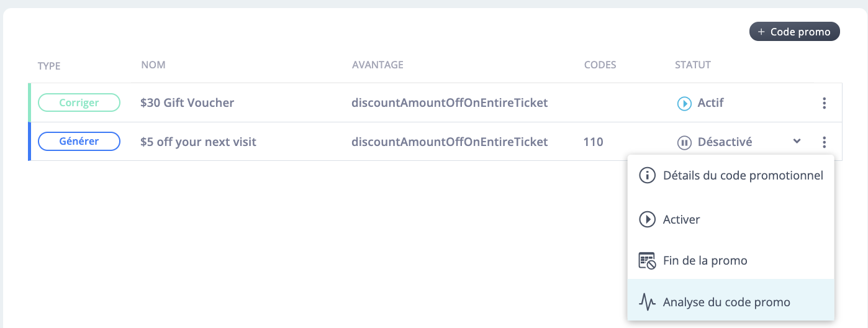Open the $5 off your next visit entry
868x328 pixels.
199,142
